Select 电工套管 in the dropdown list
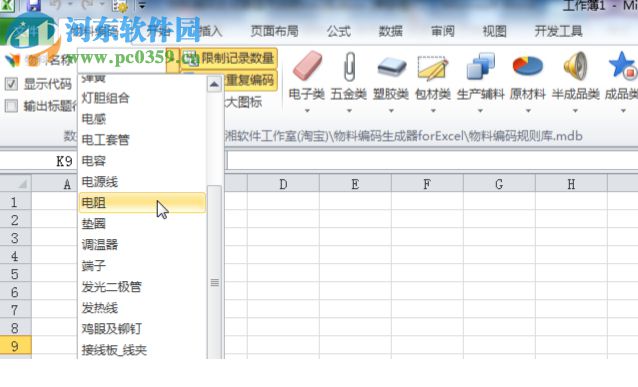The width and height of the screenshot is (638, 387). 142,140
